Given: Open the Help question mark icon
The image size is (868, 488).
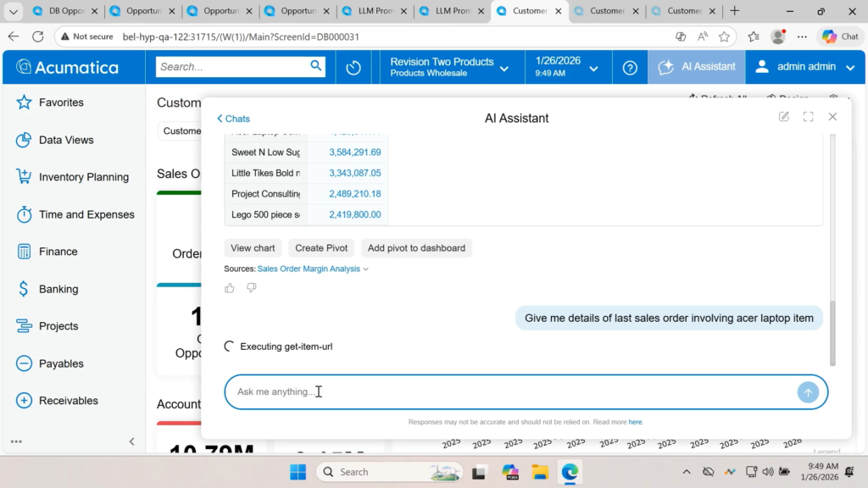Looking at the screenshot, I should [630, 68].
